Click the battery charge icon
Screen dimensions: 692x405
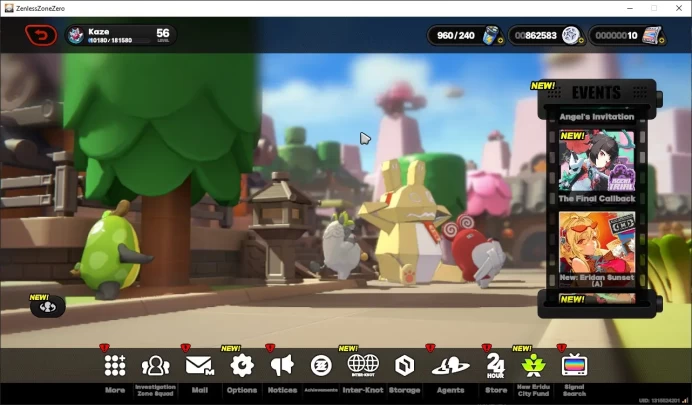click(490, 35)
